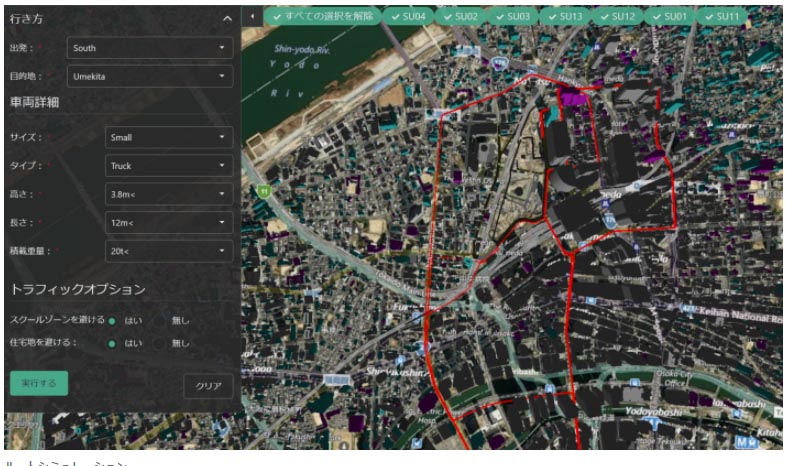Screen dimensions: 785x466
Task: Toggle the SU13 layer chip
Action: click(565, 17)
